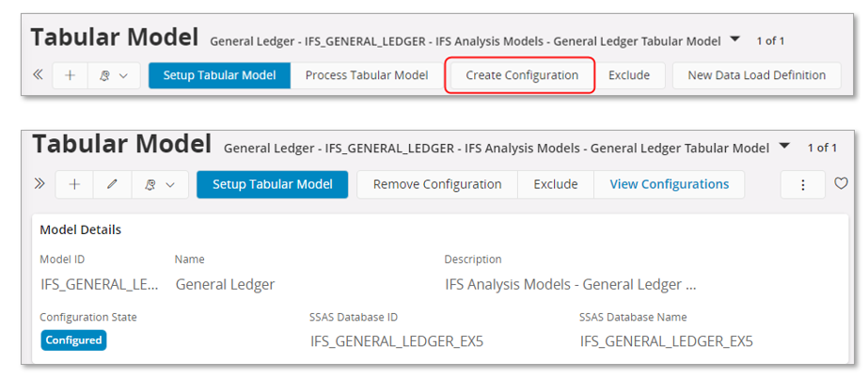Open the three-dot more options menu
This screenshot has height=378, width=868.
tap(803, 184)
